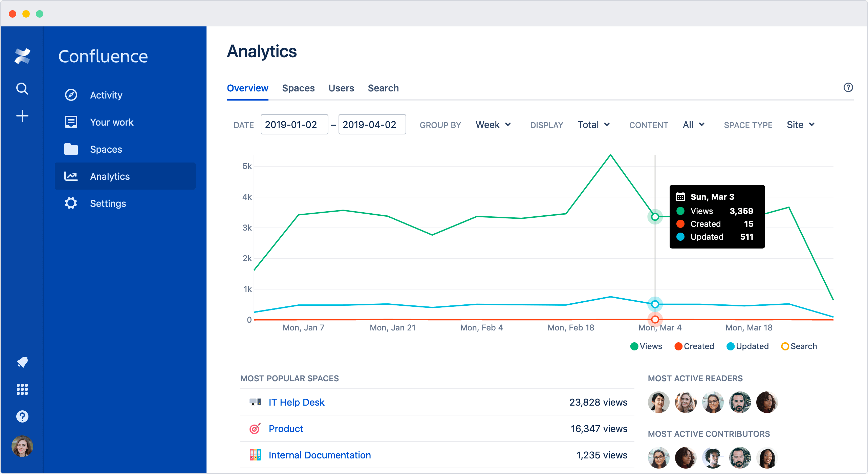Open the Display Total dropdown
This screenshot has height=474, width=868.
pos(593,125)
